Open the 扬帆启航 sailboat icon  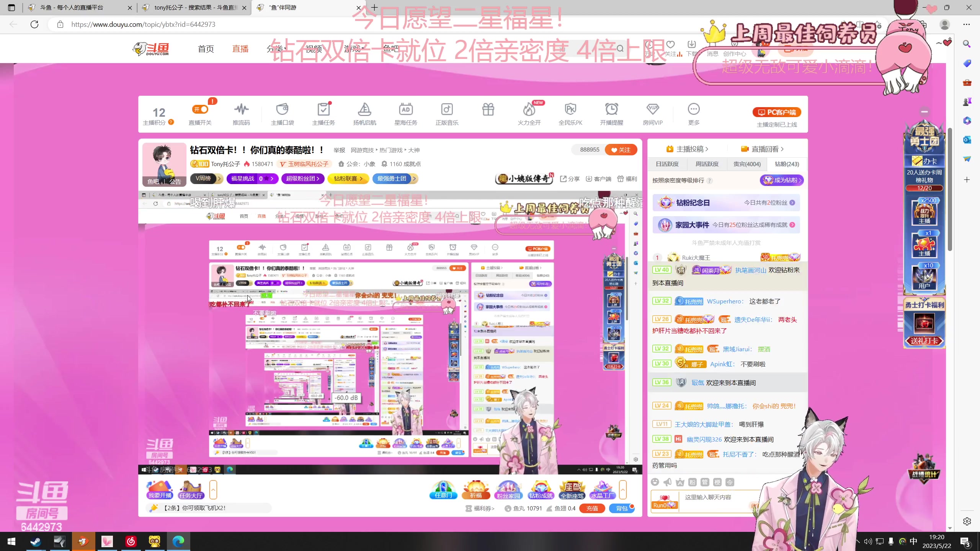[x=364, y=114]
